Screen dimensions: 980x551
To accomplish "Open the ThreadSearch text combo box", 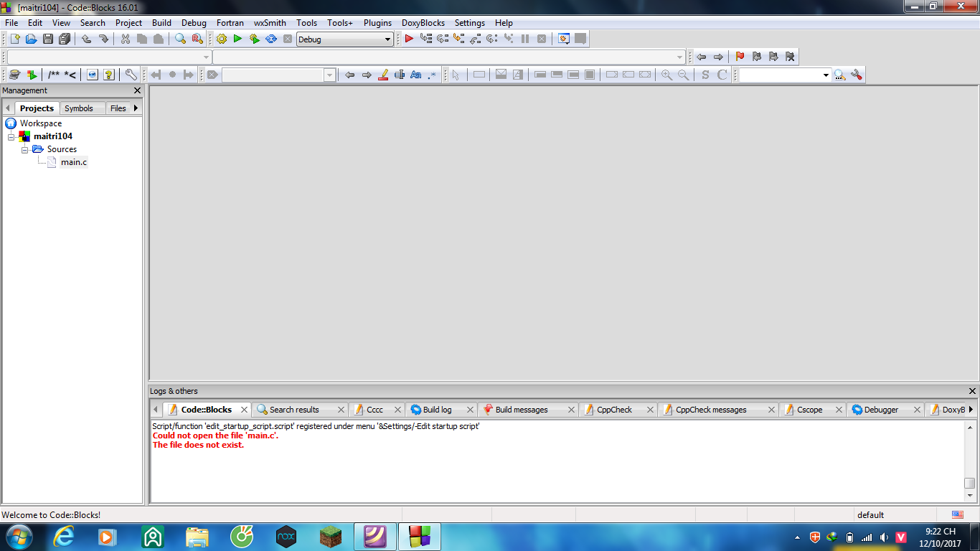I will coord(785,75).
